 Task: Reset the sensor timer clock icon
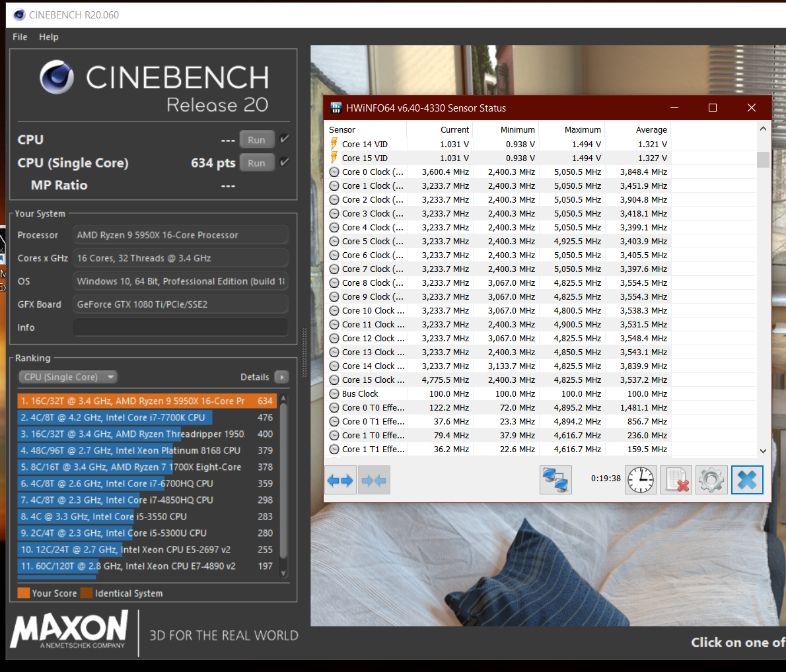click(641, 480)
